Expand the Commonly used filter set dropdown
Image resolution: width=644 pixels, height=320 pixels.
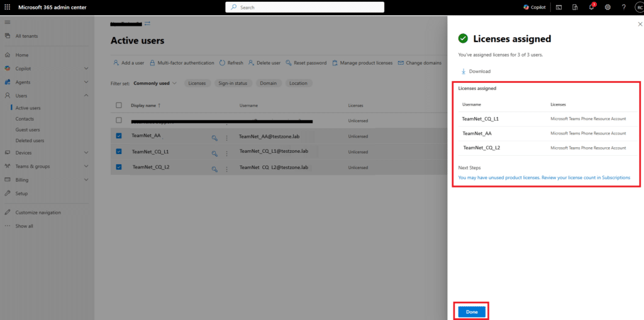[x=155, y=83]
